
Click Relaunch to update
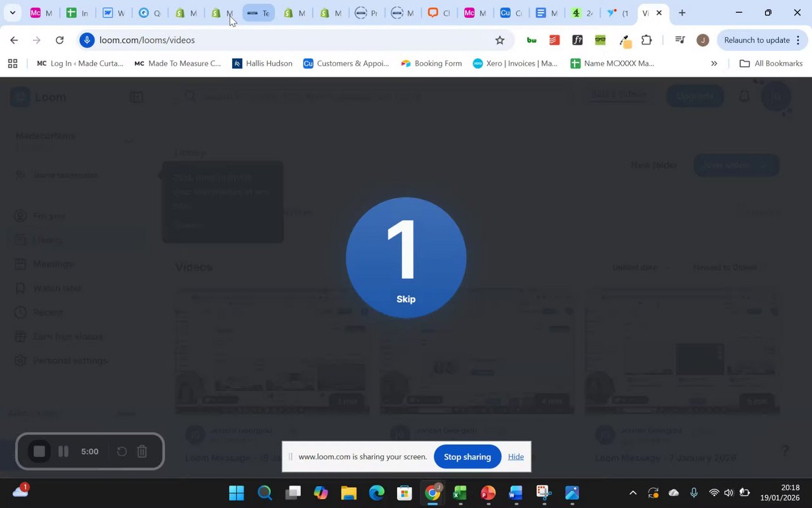pyautogui.click(x=757, y=40)
